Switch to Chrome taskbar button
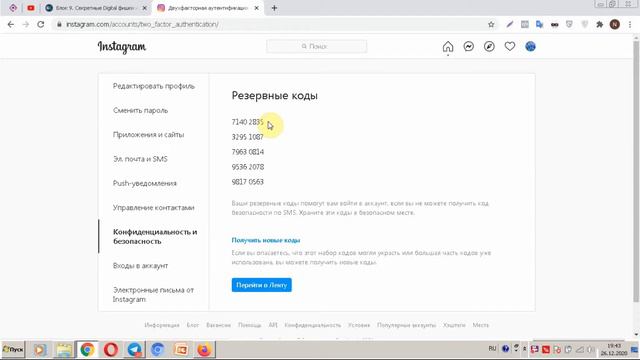 (87, 350)
